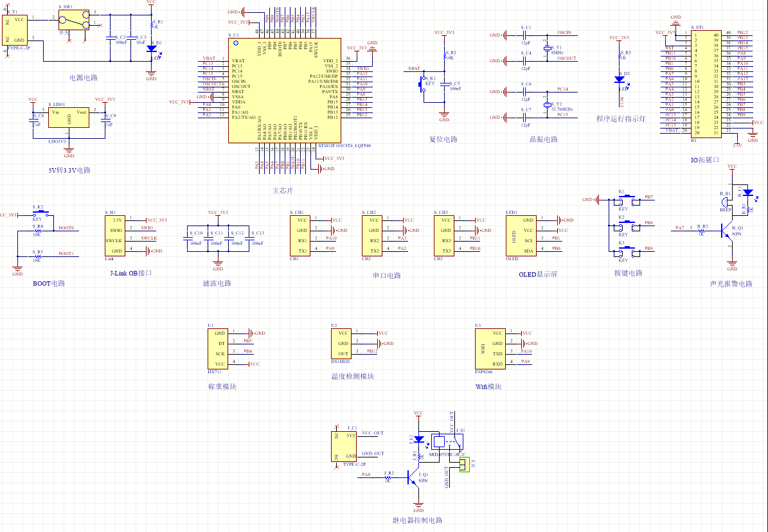Select capacitor S_C4 on OSCOUT line
The height and width of the screenshot is (532, 768).
(524, 61)
